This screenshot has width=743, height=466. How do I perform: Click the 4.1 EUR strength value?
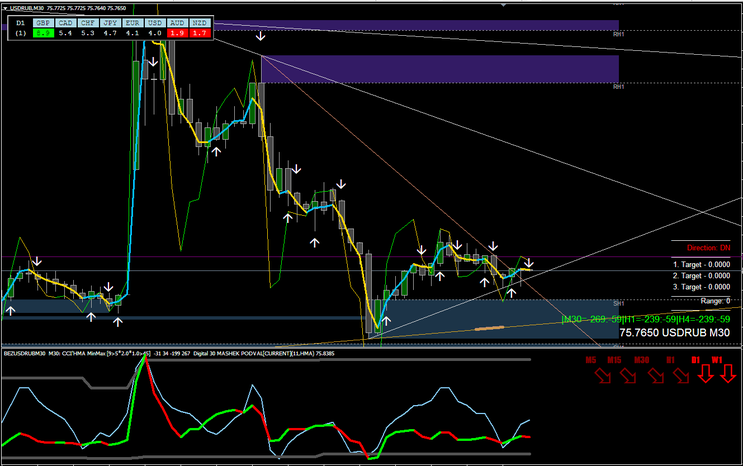click(x=132, y=33)
